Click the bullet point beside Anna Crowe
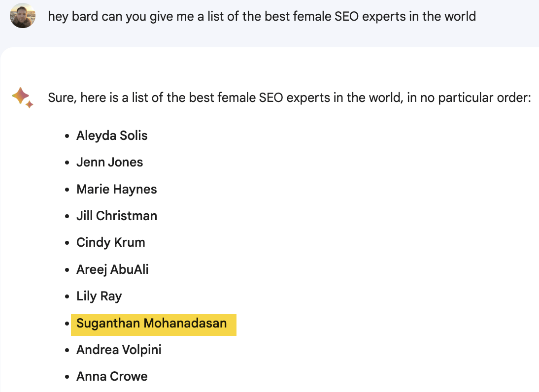539x392 pixels. (x=67, y=376)
